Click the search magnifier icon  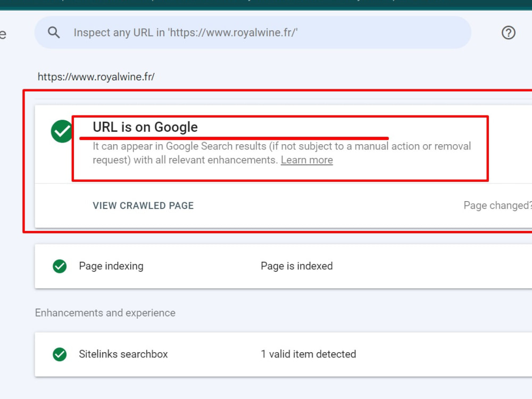tap(54, 32)
